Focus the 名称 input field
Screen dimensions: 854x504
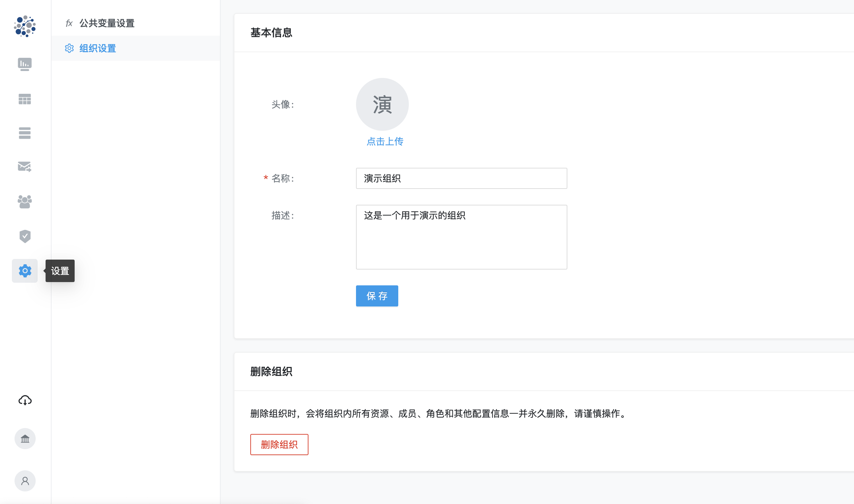(461, 178)
